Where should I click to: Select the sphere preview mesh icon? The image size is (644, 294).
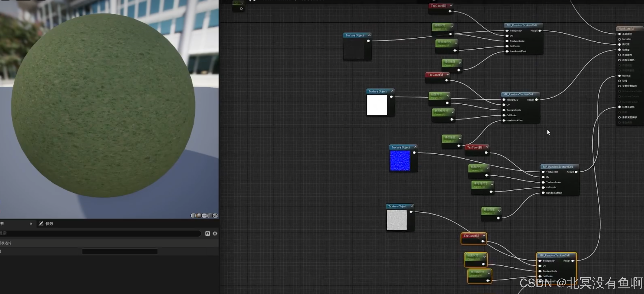(x=199, y=215)
